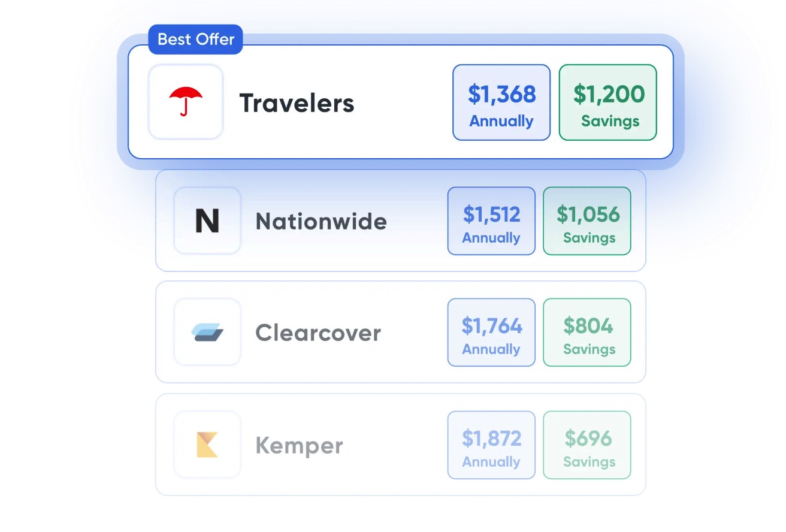This screenshot has width=786, height=532.
Task: Open the Nationwide company name link
Action: (321, 222)
